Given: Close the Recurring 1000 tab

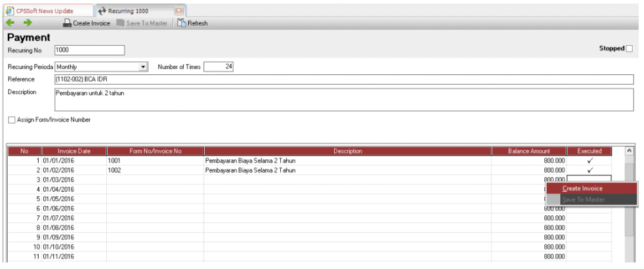Looking at the screenshot, I should pyautogui.click(x=179, y=11).
